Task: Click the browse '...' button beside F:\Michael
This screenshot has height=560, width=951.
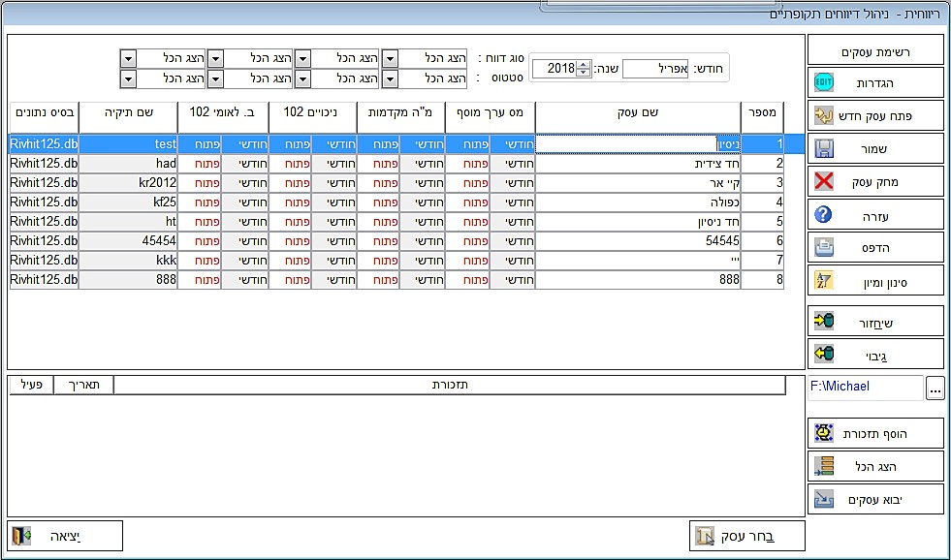Action: (x=935, y=389)
